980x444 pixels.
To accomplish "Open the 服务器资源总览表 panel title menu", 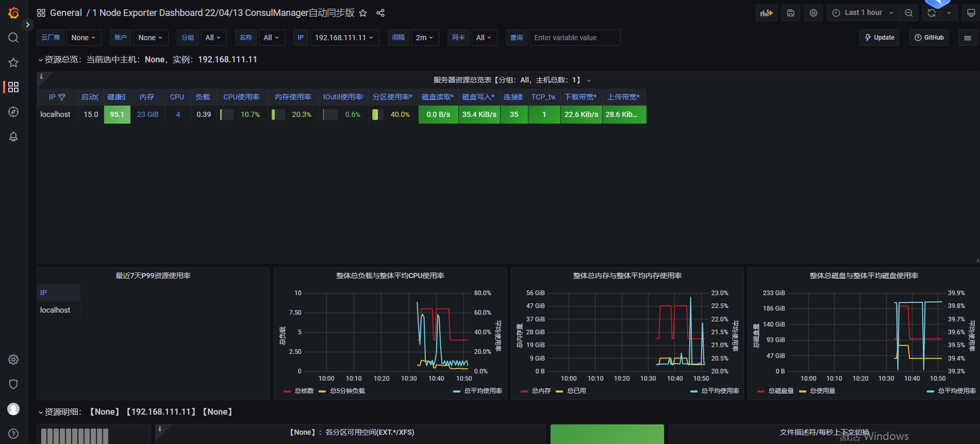I will [x=512, y=80].
